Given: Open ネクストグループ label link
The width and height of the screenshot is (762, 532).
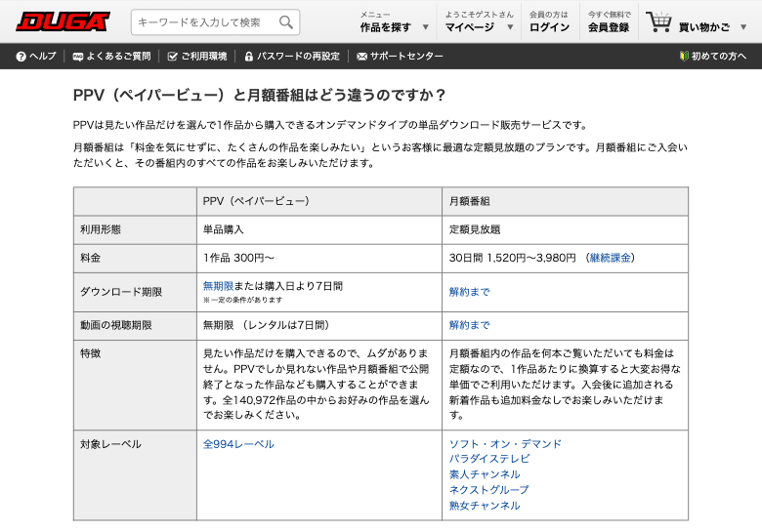Looking at the screenshot, I should [488, 490].
